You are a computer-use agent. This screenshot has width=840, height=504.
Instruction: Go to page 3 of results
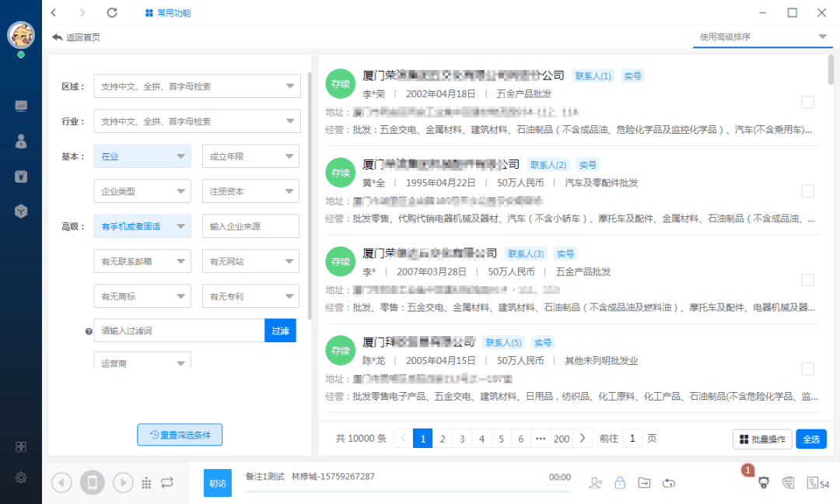pyautogui.click(x=462, y=439)
